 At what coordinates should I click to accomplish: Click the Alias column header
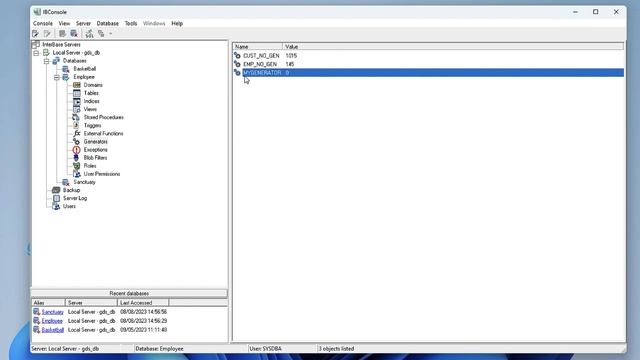49,303
